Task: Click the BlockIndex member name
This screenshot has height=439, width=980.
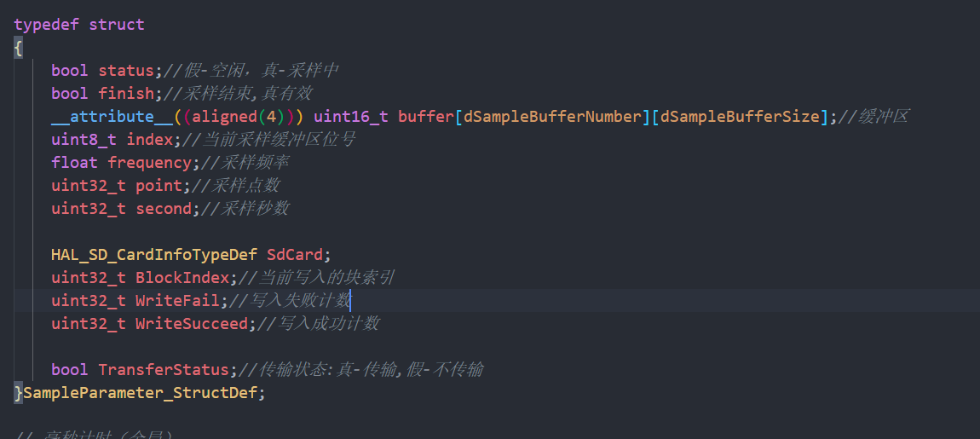Action: 182,278
